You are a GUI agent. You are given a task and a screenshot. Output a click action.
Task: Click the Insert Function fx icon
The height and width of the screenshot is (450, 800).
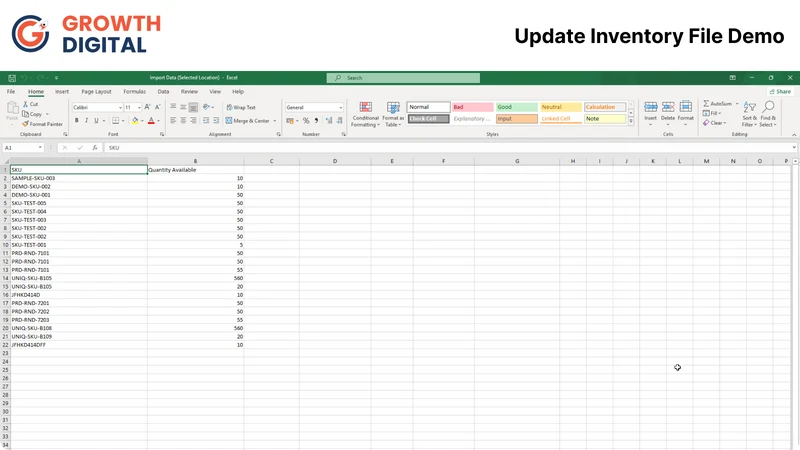click(x=95, y=147)
